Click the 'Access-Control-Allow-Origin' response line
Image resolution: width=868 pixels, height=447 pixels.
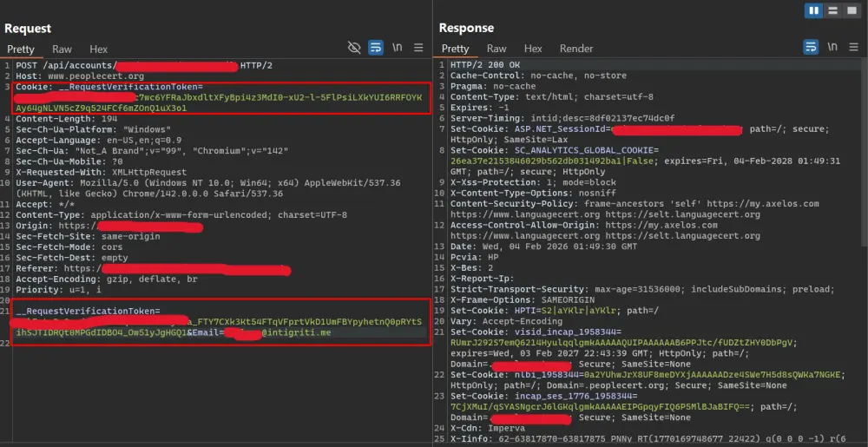coord(608,230)
